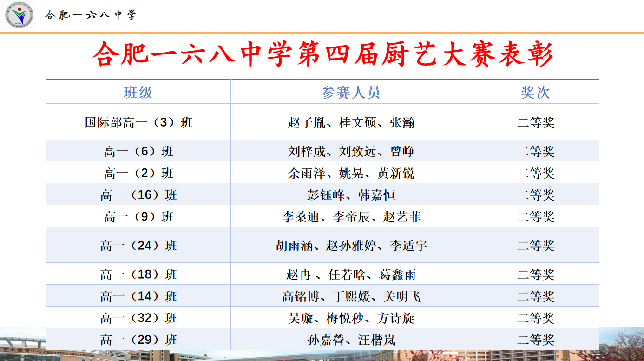Click the 合肥一六八中学 header text
The width and height of the screenshot is (644, 361).
pos(91,15)
